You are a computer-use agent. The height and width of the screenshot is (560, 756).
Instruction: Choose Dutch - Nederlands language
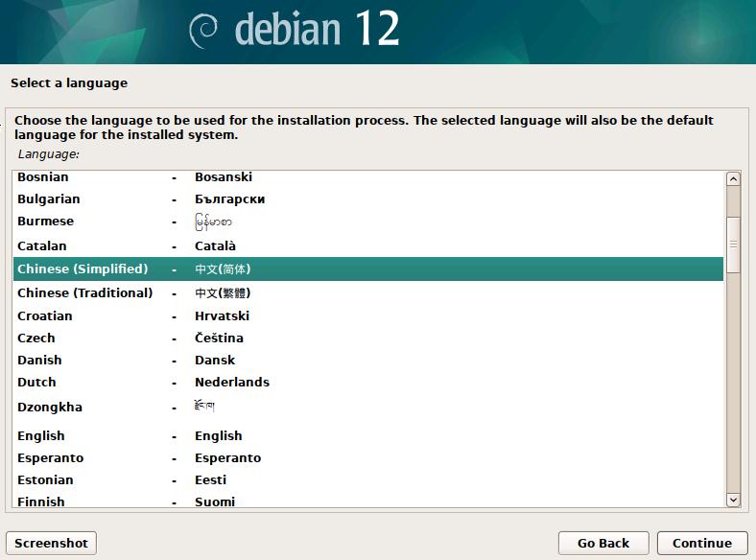click(367, 383)
